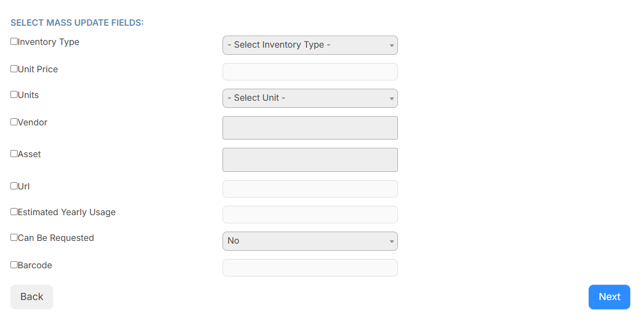Screen dimensions: 644x323
Task: Enable the Inventory Type checkbox
Action: 14,41
